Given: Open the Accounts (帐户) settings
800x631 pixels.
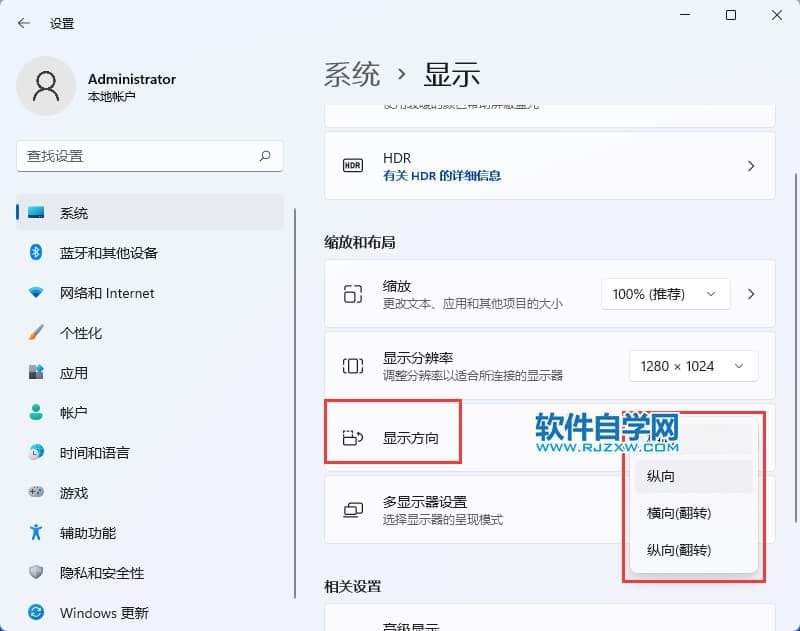Looking at the screenshot, I should (73, 412).
